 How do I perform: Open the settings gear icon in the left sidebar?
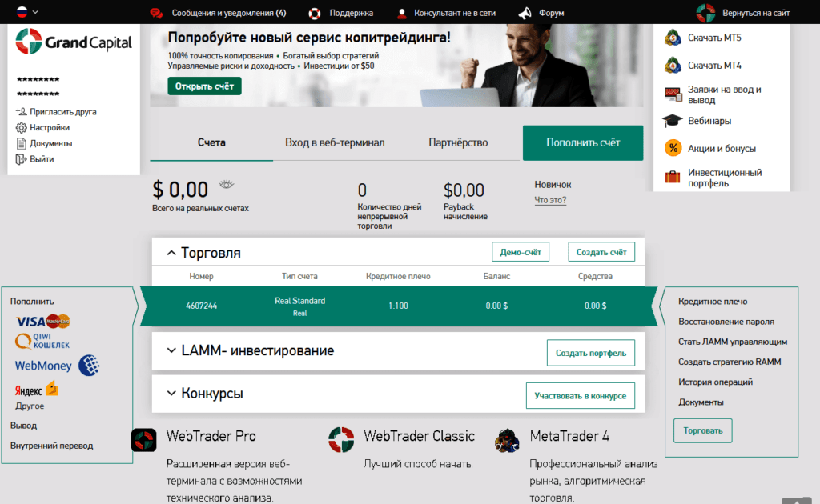click(21, 127)
